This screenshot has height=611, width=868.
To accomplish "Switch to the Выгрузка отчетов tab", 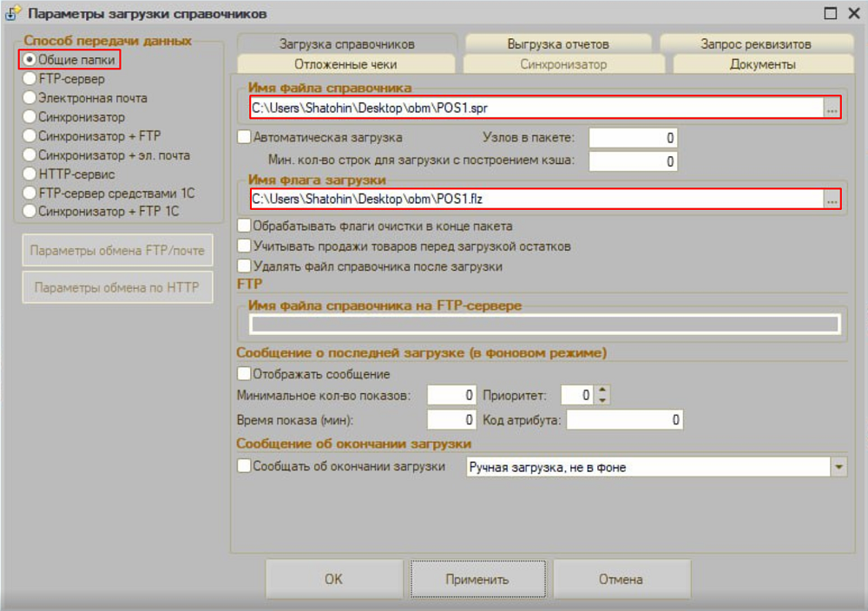I will tap(557, 43).
